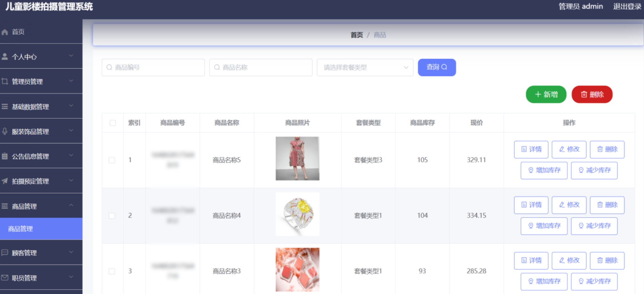Click the 首页 breadcrumb link
This screenshot has width=644, height=294.
click(357, 35)
